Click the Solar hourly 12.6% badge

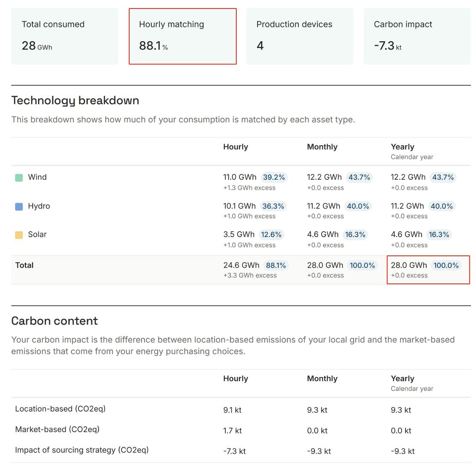coord(271,235)
